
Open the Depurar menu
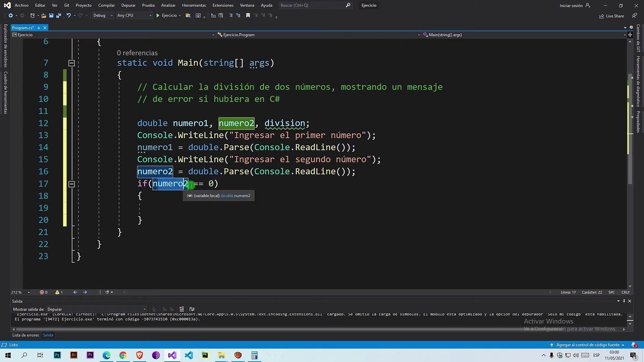tap(128, 5)
